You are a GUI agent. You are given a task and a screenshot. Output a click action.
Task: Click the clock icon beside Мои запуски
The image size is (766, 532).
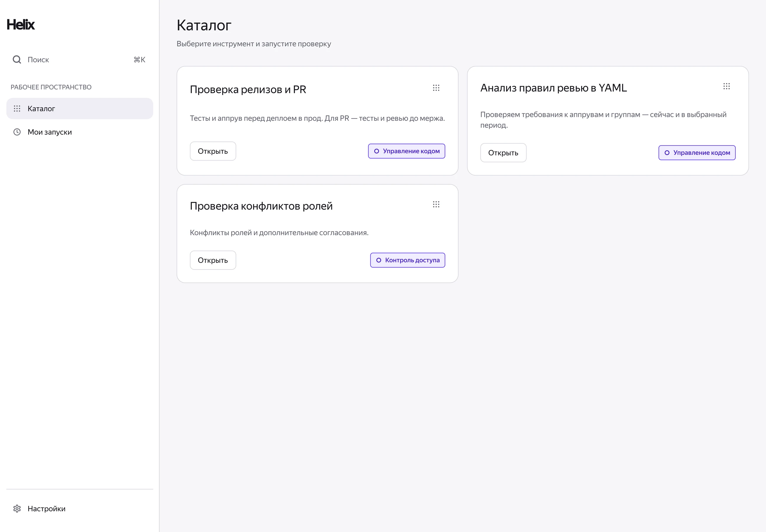click(17, 132)
